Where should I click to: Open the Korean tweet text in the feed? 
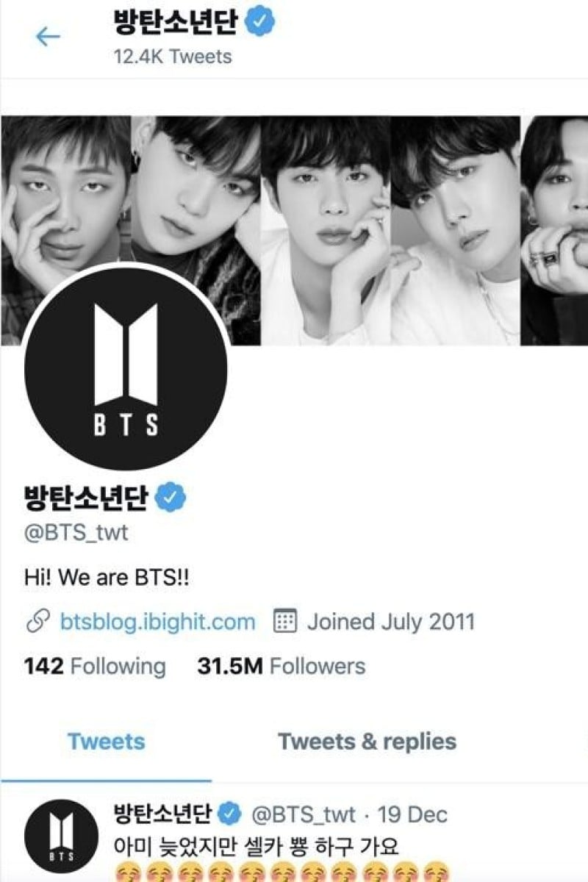point(257,846)
